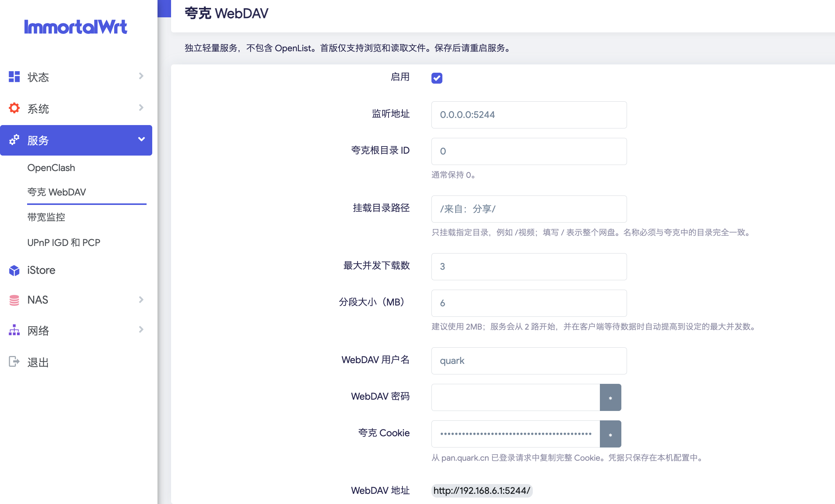Click the NAS menu label
This screenshot has height=504, width=835.
click(38, 300)
